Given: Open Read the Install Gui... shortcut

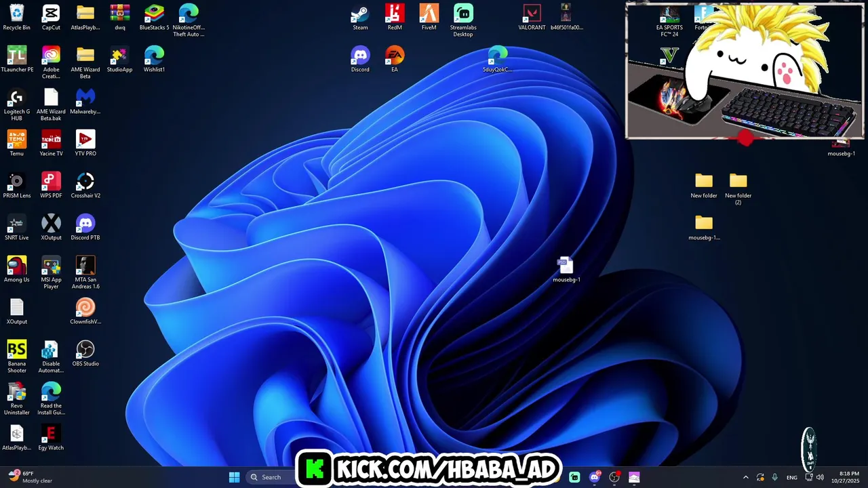Looking at the screenshot, I should 51,399.
